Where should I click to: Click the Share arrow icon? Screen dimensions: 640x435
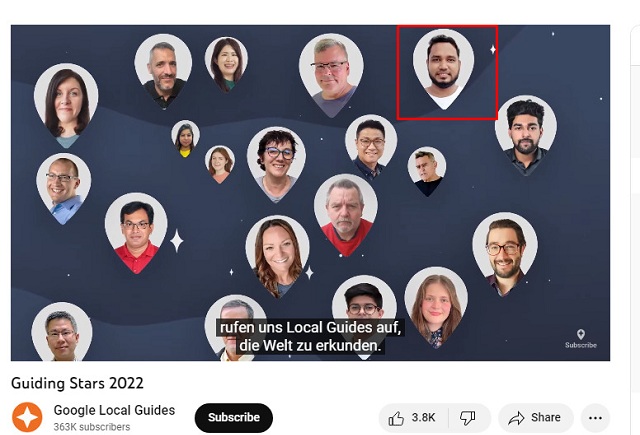pos(516,418)
